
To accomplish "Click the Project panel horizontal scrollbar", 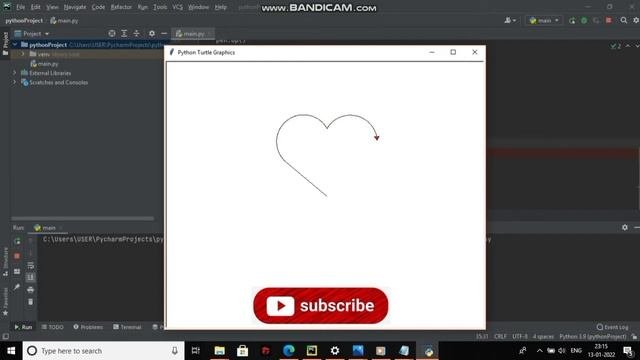I will pyautogui.click(x=82, y=218).
